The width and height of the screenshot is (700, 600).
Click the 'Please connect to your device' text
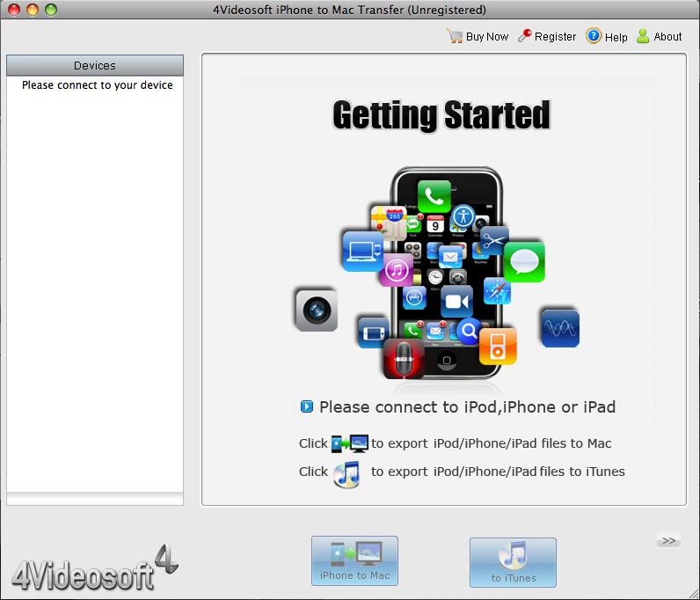point(98,84)
